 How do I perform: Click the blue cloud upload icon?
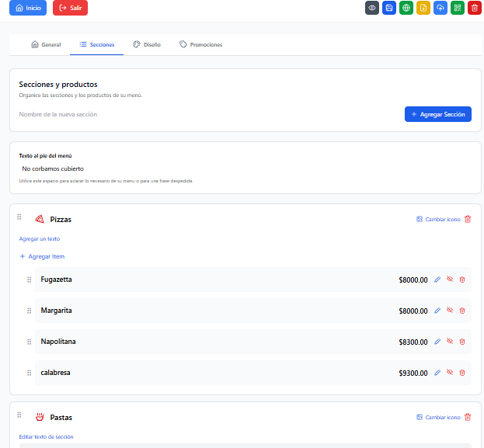tap(440, 8)
